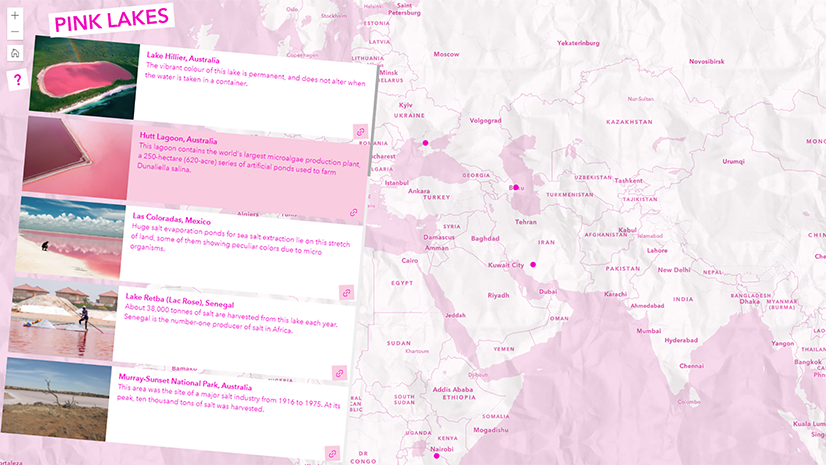
Task: Open the Lake Hillier photo thumbnail
Action: pyautogui.click(x=84, y=77)
